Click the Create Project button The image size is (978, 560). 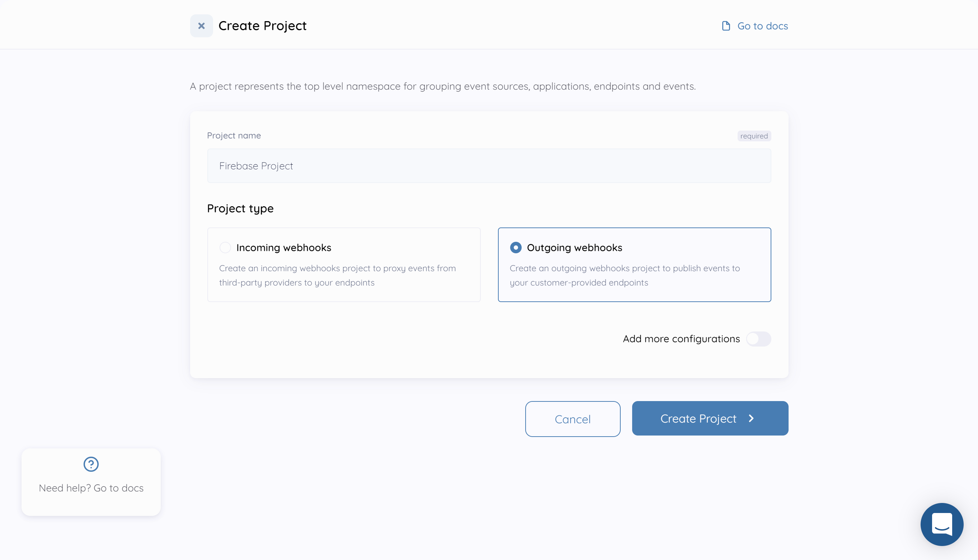coord(710,418)
